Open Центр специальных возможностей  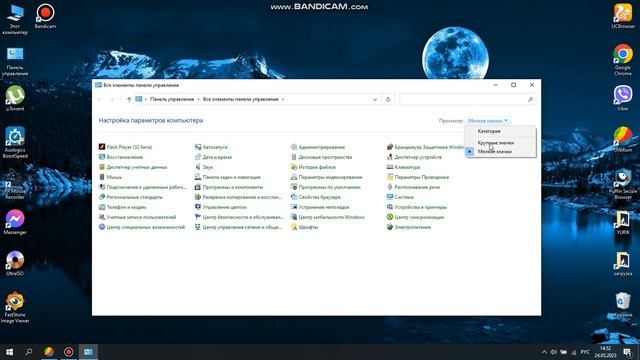[142, 227]
